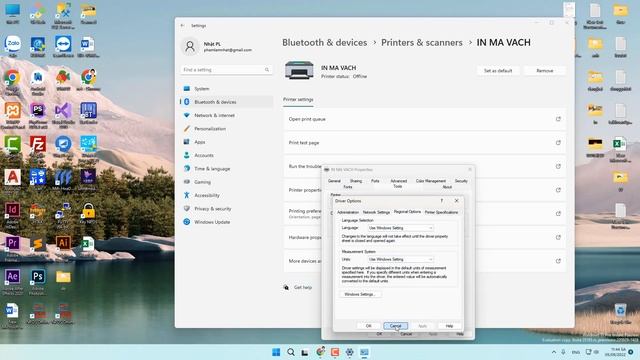Screen dimensions: 640x360
Task: Launch Visual Studio from the desktop
Action: [63, 113]
